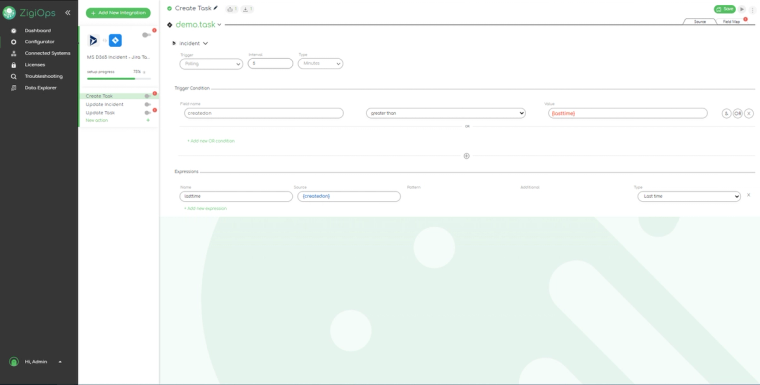Click the Licenses lock icon

(14, 65)
